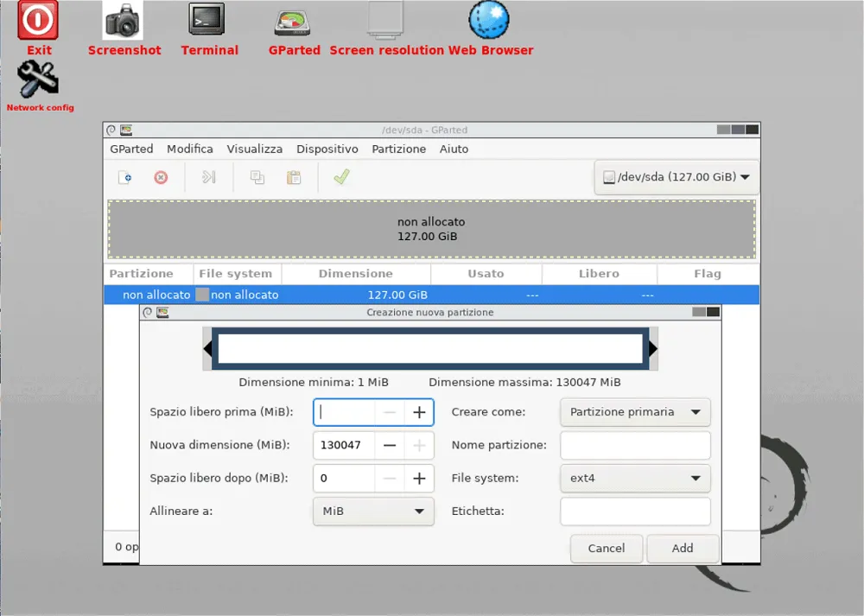Screen dimensions: 864x616
Task: Open the Partizione menu
Action: click(x=398, y=149)
